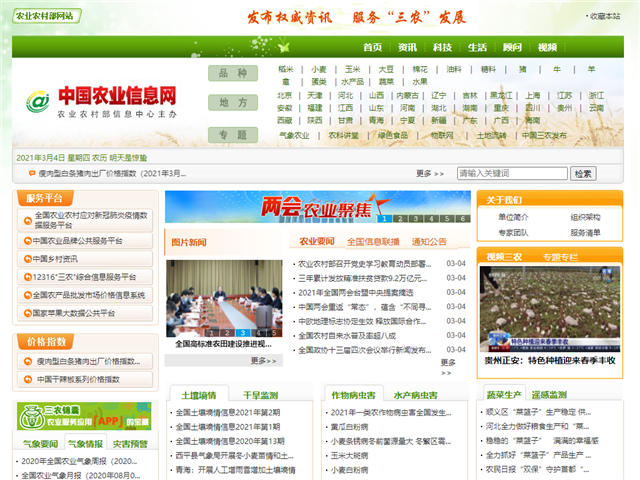
Task: Open 顾问 in green nav bar
Action: point(512,47)
